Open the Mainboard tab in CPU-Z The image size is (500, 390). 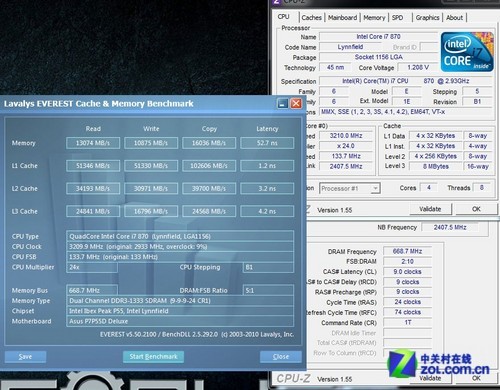(x=342, y=18)
